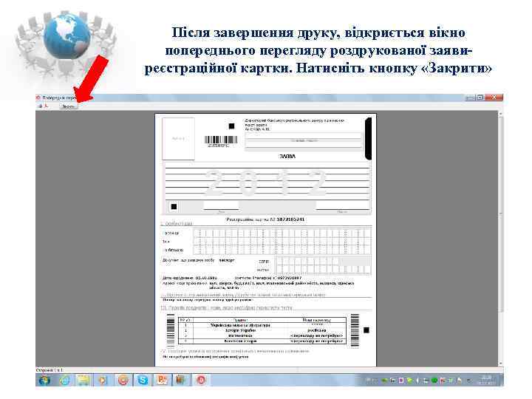Click the «Математика» table row

[x=262, y=335]
